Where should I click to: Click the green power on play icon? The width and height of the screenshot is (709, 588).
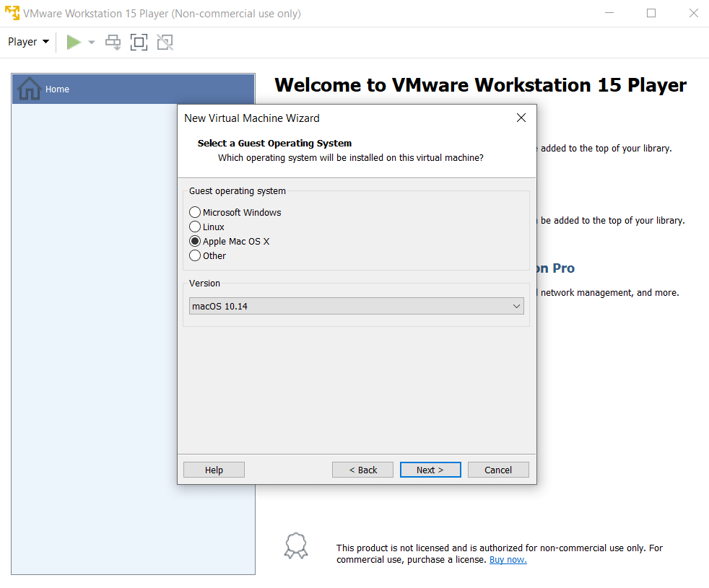pos(74,43)
